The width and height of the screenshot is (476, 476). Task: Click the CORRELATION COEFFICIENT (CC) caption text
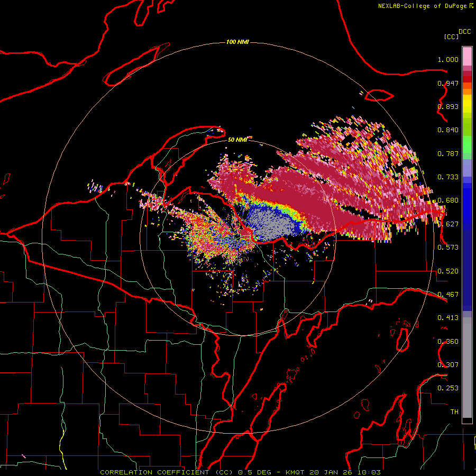(x=167, y=472)
